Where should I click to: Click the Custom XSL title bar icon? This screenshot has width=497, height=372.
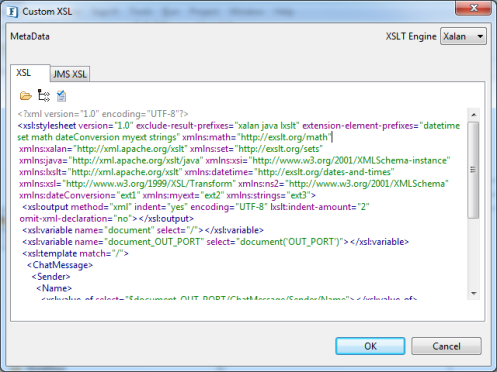point(12,12)
